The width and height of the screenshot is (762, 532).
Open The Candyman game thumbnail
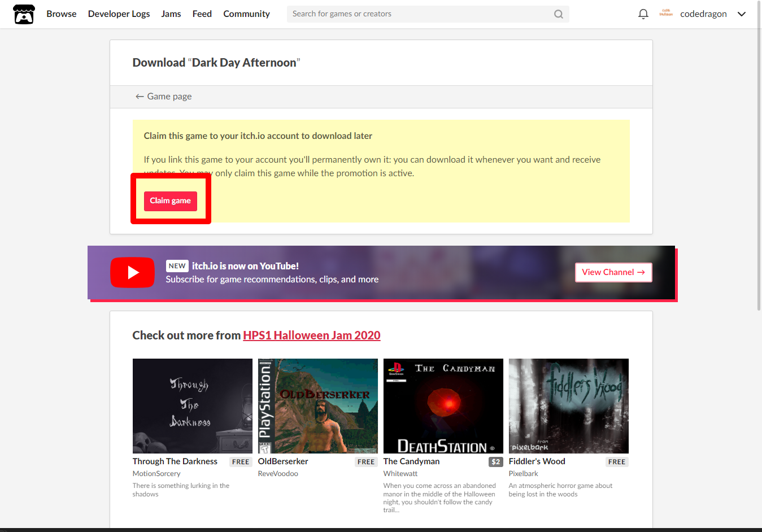(x=443, y=406)
